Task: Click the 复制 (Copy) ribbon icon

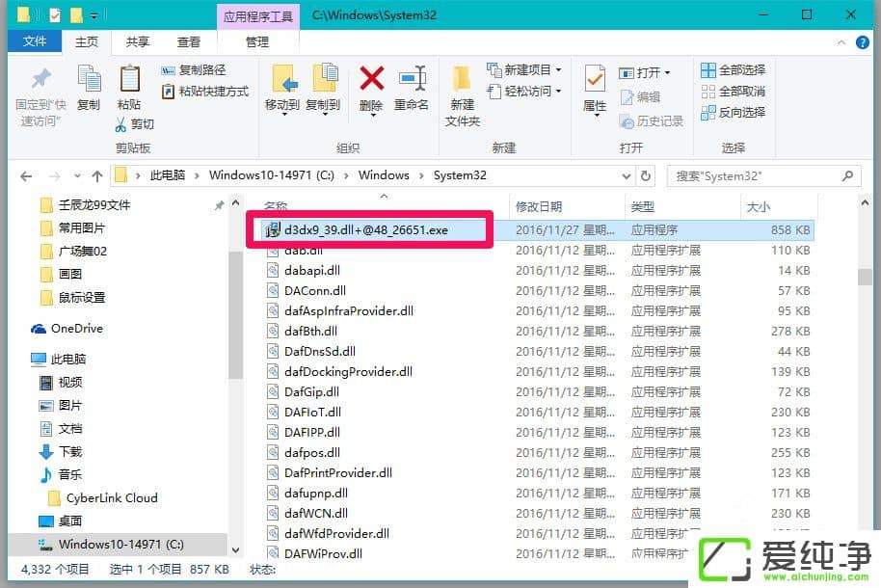Action: point(89,80)
